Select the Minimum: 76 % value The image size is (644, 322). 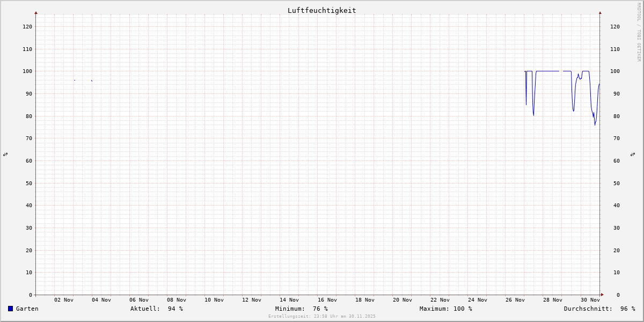point(302,309)
